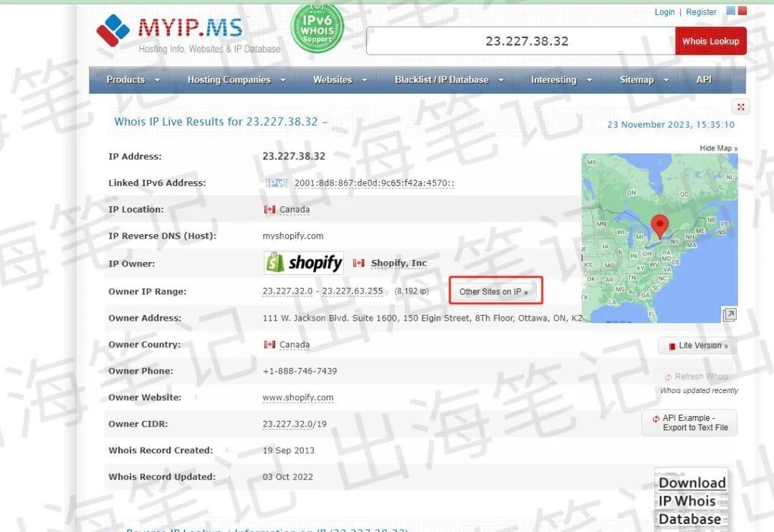The image size is (774, 532).
Task: Click the IPv6 Whois Support badge
Action: tap(317, 27)
